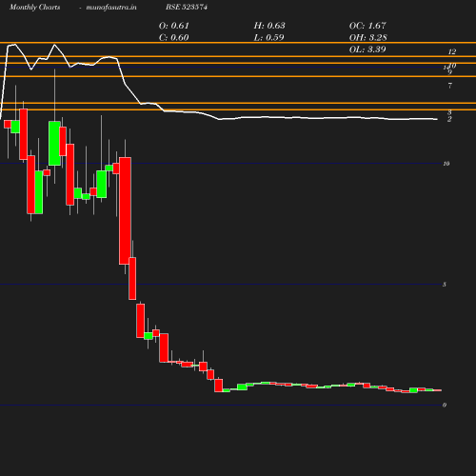Screen dimensions: 476x476
Task: Click the 'OH: 3.28' reading
Action: 368,37
